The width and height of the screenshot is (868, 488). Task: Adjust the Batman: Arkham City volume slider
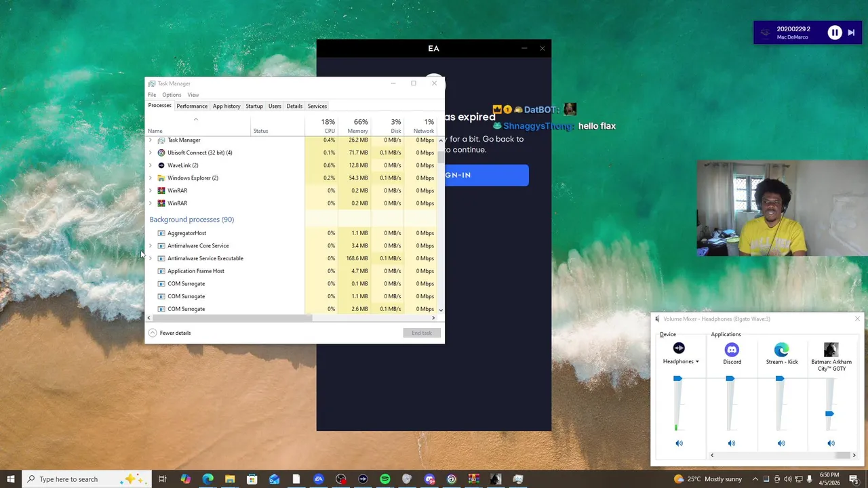829,413
